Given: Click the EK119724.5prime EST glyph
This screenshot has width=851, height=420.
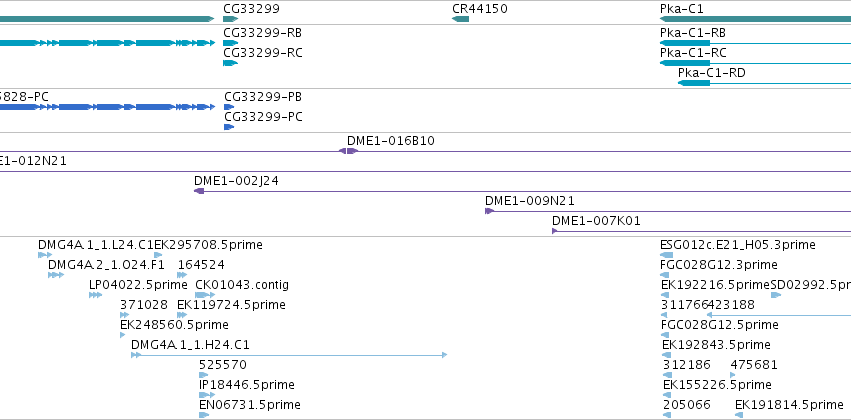Looking at the screenshot, I should click(182, 315).
